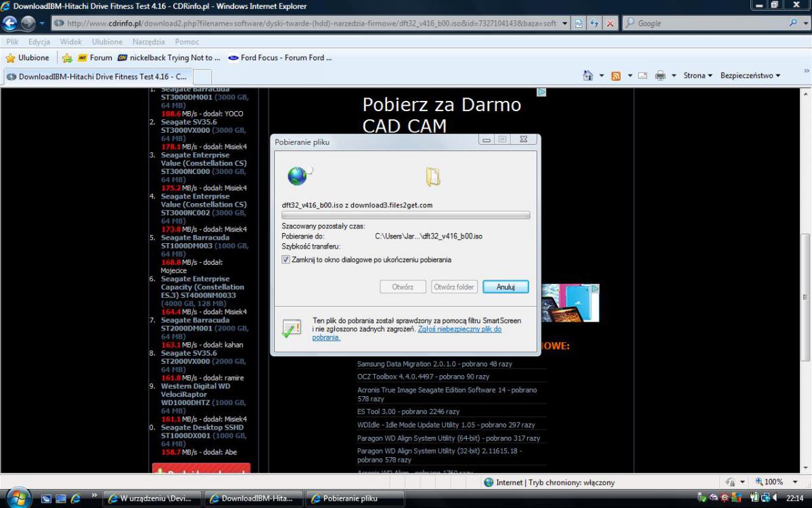Open the address bar history dropdown
Screen dimensions: 812x508
[x=564, y=23]
